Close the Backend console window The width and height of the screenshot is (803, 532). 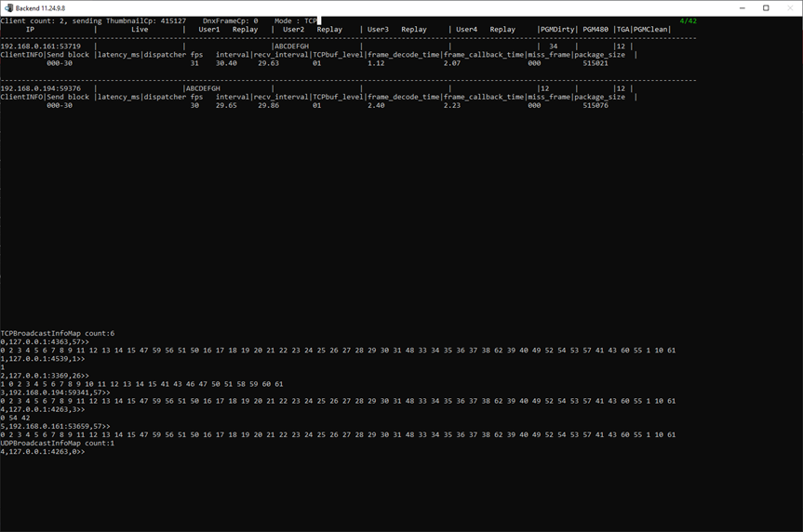(x=790, y=8)
